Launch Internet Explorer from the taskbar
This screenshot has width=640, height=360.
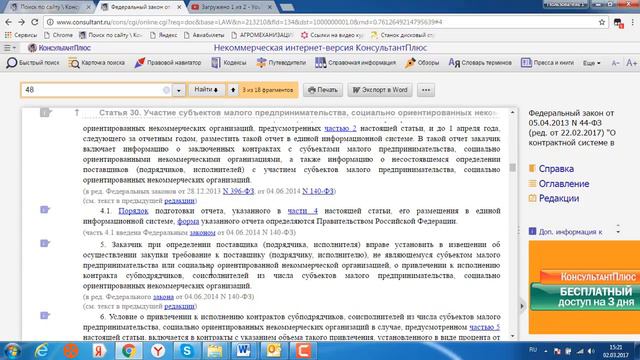pyautogui.click(x=42, y=351)
